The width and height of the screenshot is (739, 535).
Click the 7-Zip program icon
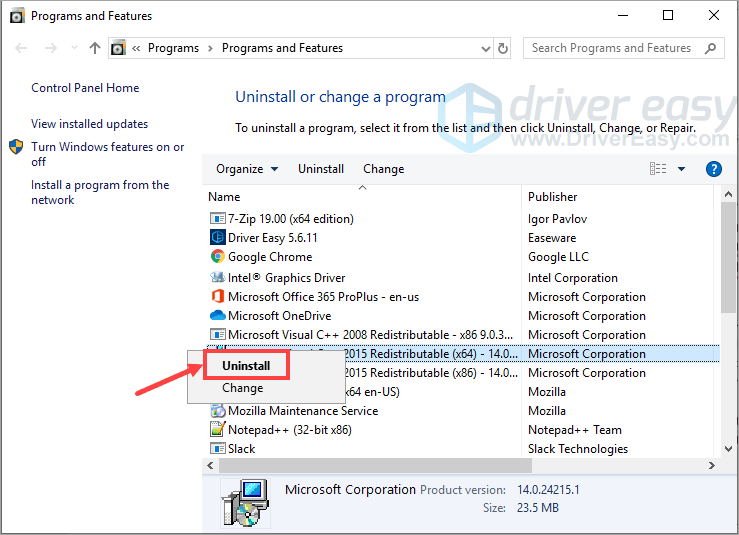coord(218,219)
